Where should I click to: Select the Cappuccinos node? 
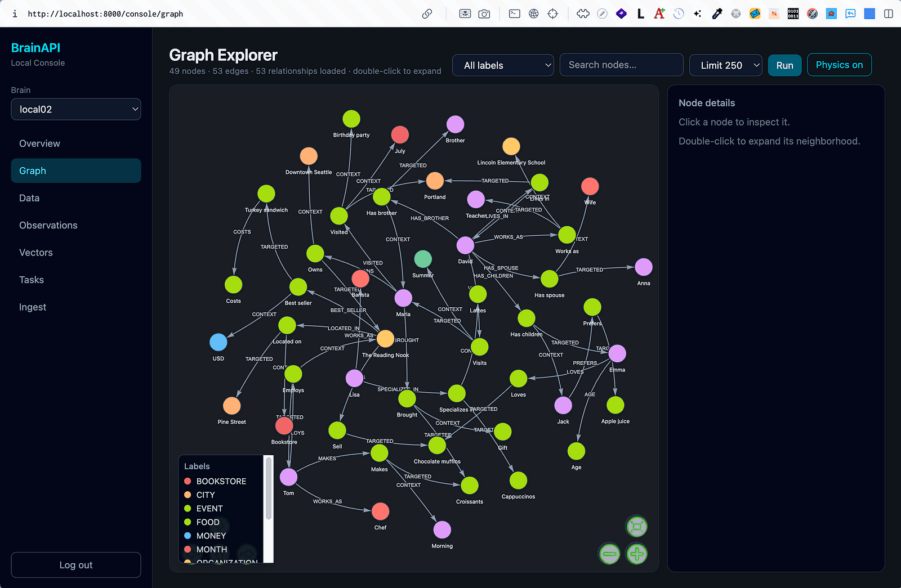(519, 481)
